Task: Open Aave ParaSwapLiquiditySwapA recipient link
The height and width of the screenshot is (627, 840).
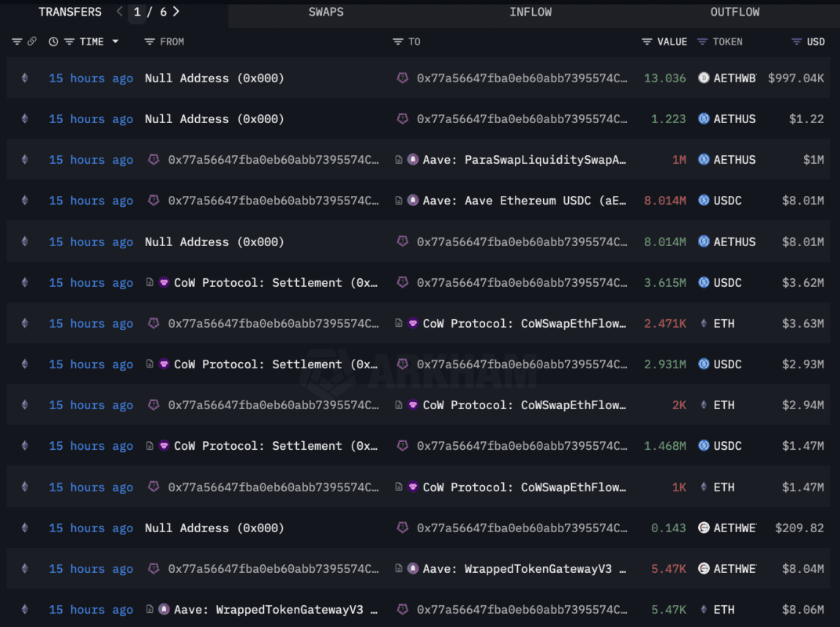Action: pyautogui.click(x=524, y=160)
